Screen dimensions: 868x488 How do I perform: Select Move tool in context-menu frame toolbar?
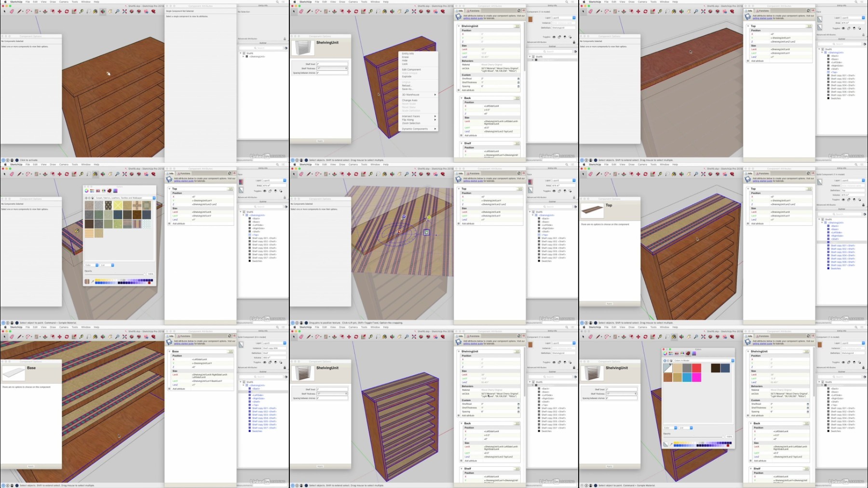[349, 11]
